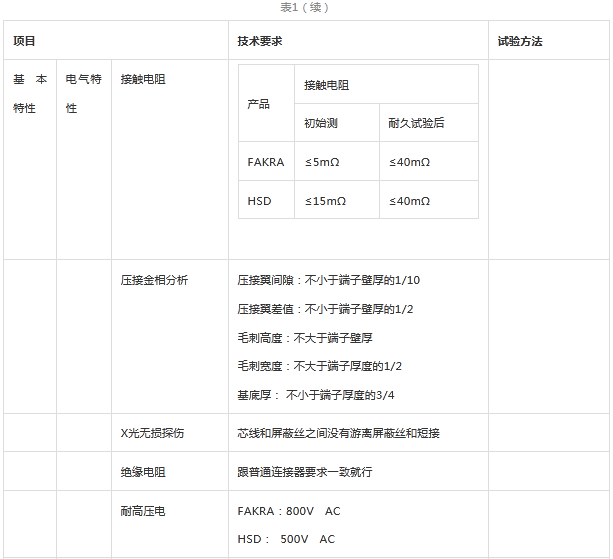
Task: Click the 试验方法 column header
Action: pos(519,41)
